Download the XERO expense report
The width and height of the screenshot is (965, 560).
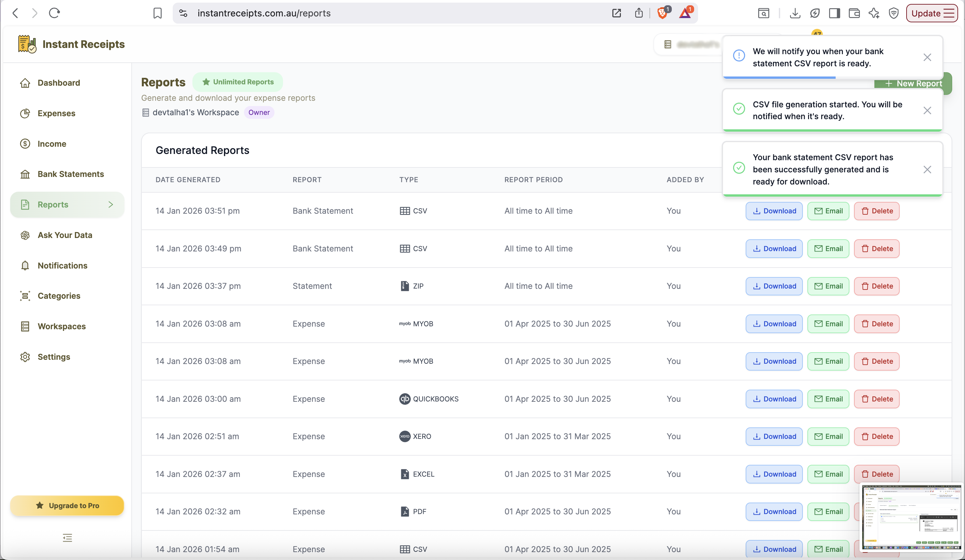pos(774,436)
